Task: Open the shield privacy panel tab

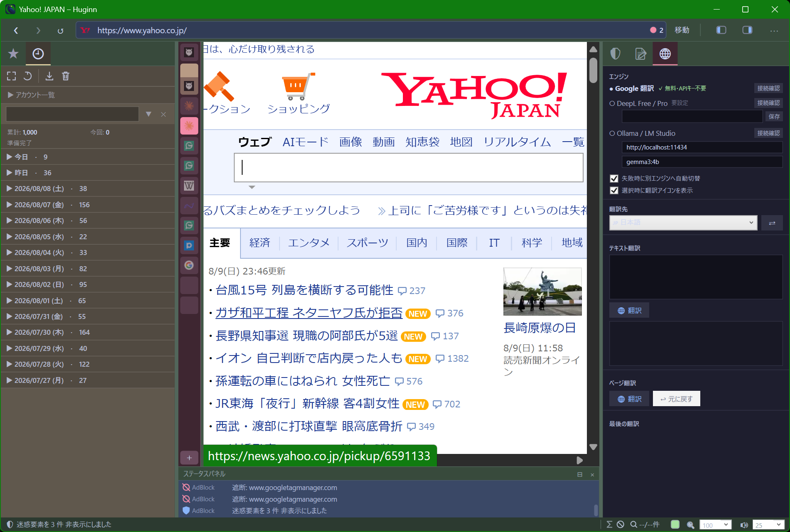Action: (x=615, y=54)
